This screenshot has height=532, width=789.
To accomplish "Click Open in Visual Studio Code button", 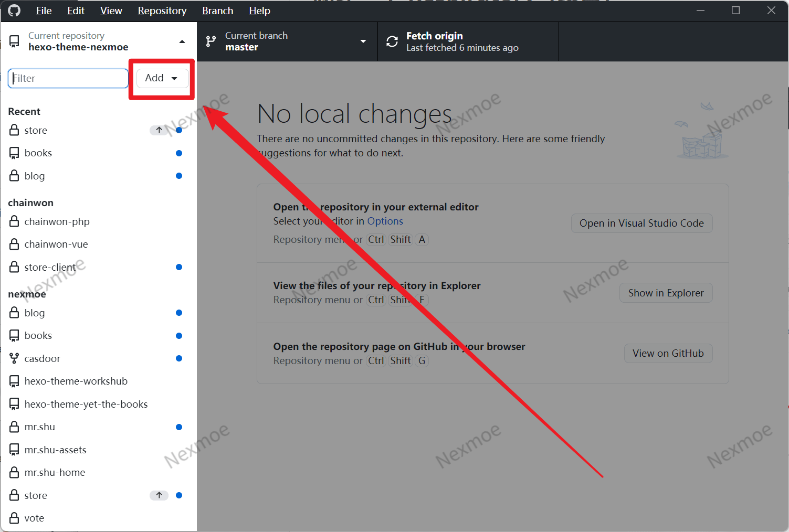I will 641,223.
